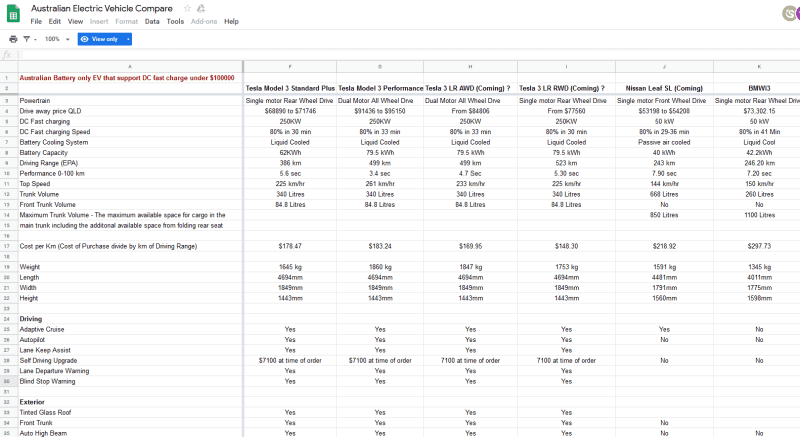Open the Google Sheets home icon
This screenshot has height=437, width=800.
pyautogui.click(x=13, y=14)
